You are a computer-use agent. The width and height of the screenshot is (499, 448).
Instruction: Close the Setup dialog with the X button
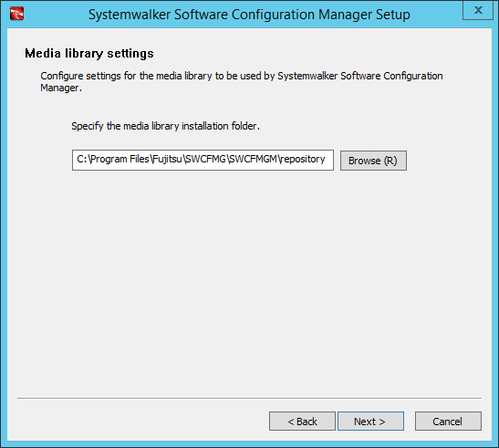pos(477,10)
